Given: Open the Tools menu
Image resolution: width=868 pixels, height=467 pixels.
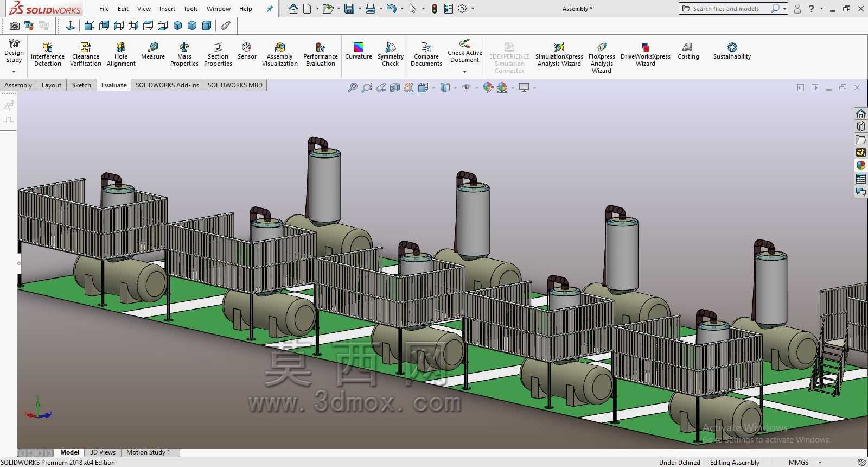Looking at the screenshot, I should [x=190, y=9].
